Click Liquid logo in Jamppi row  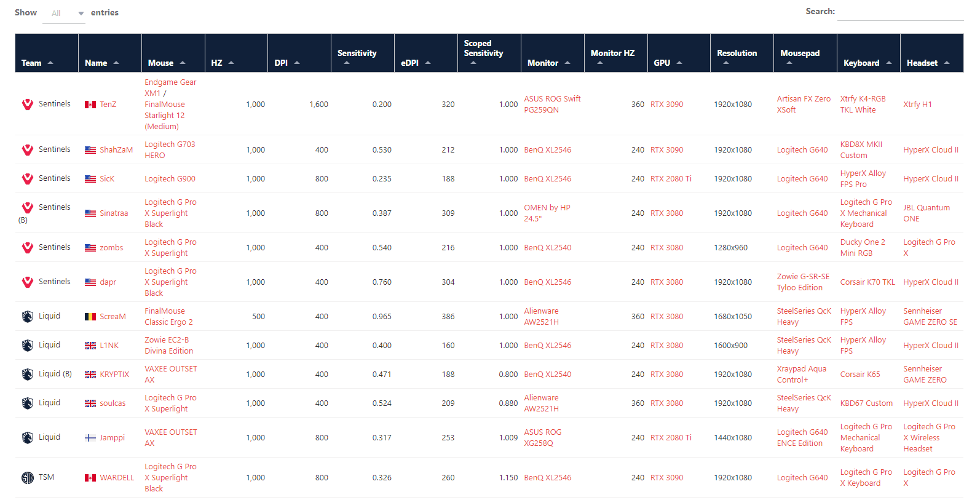click(28, 438)
